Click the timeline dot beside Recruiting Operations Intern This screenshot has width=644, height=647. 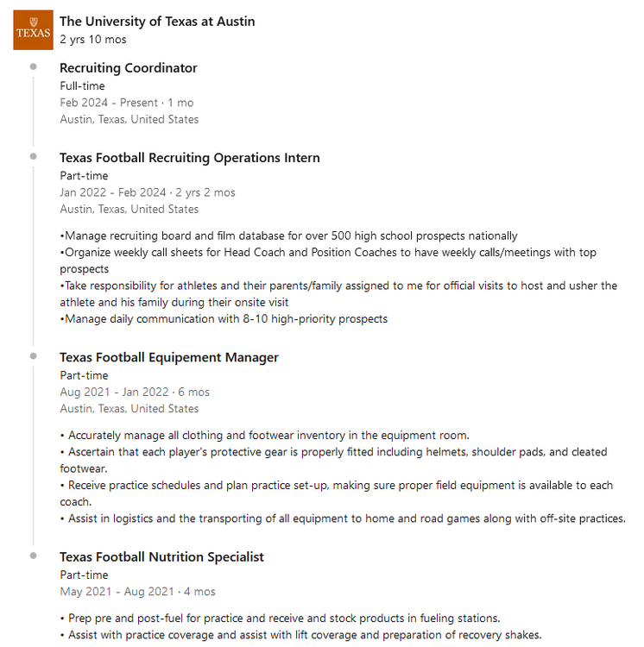click(x=33, y=156)
